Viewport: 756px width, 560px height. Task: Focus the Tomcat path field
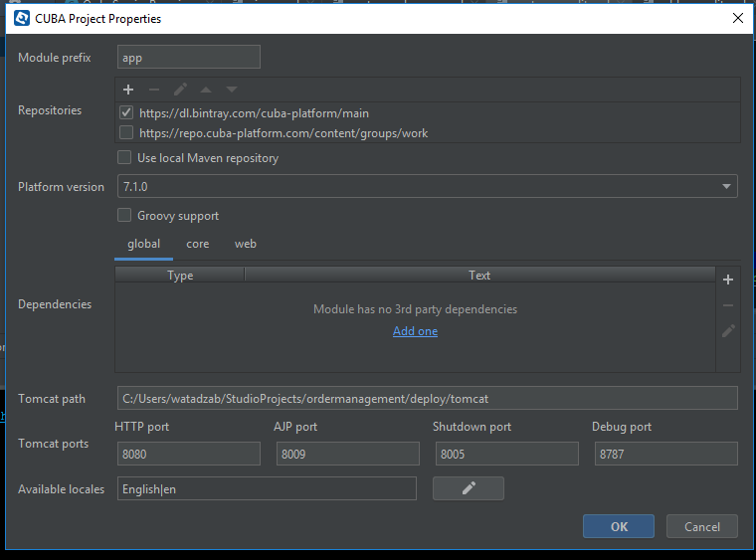(x=428, y=398)
